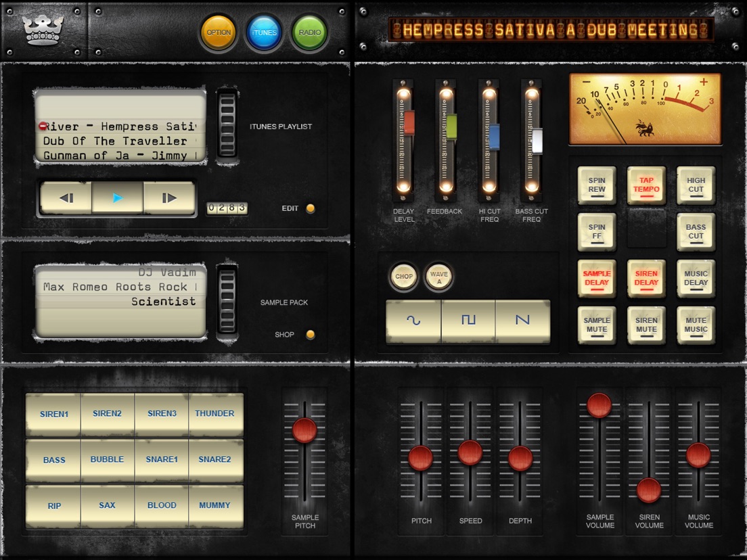
Task: Click the DEPTH fader knob
Action: point(520,458)
